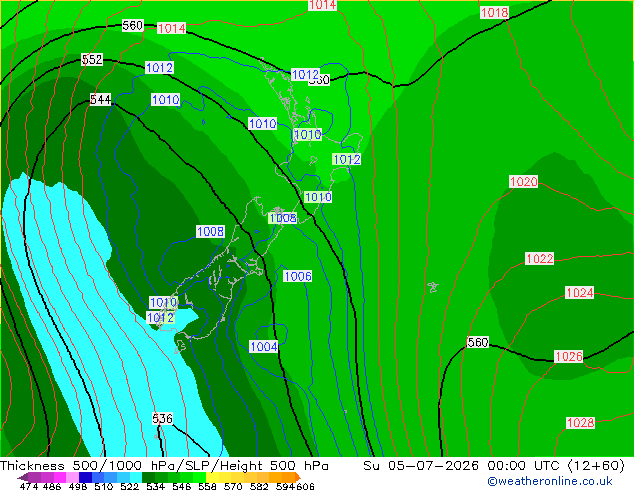Click the dark green legend swatch above 534
The width and height of the screenshot is (634, 490).
click(148, 477)
